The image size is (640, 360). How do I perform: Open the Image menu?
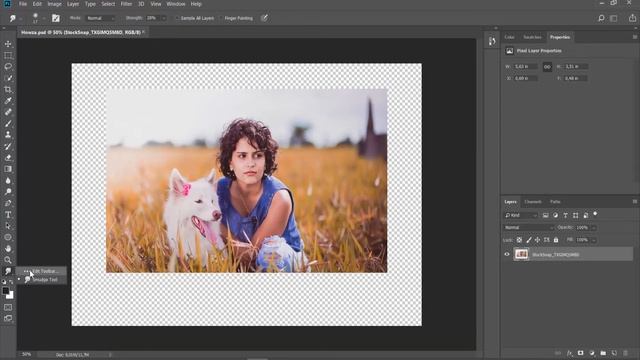tap(54, 4)
